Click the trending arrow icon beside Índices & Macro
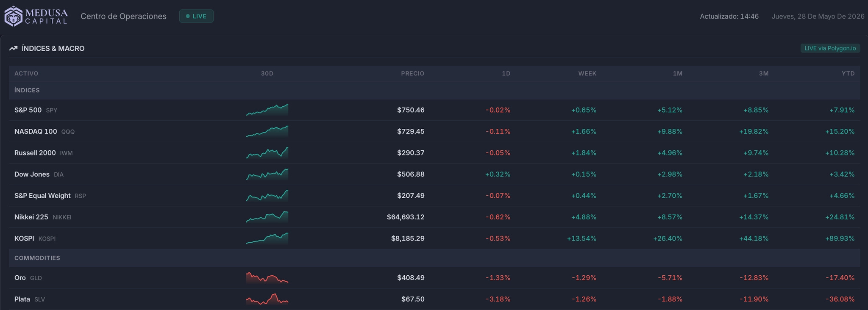Image resolution: width=868 pixels, height=310 pixels. (x=13, y=48)
